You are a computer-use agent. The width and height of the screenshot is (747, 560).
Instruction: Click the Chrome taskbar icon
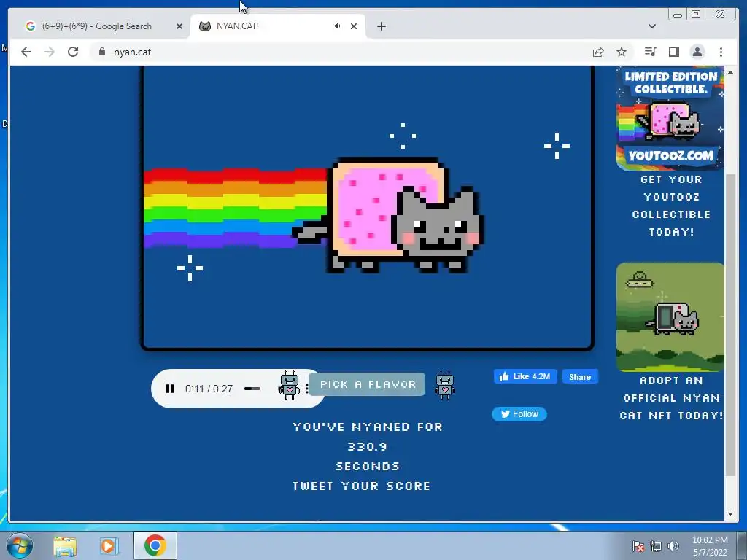[155, 545]
